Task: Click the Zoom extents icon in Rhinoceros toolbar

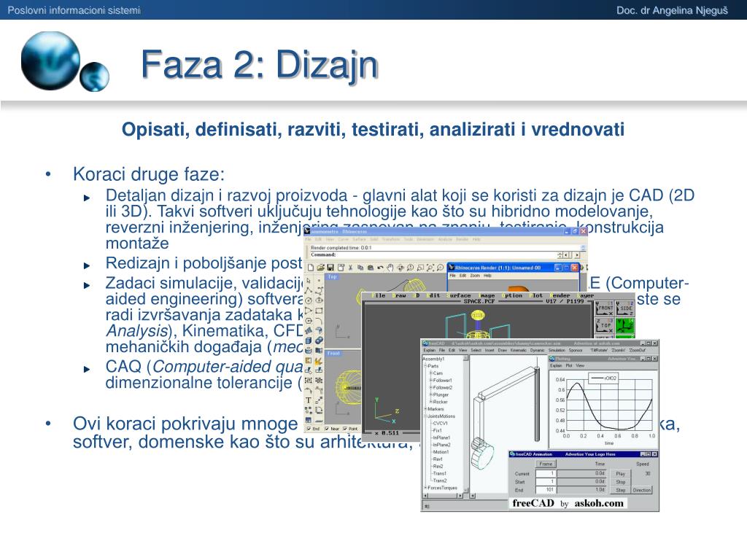Action: coord(430,268)
